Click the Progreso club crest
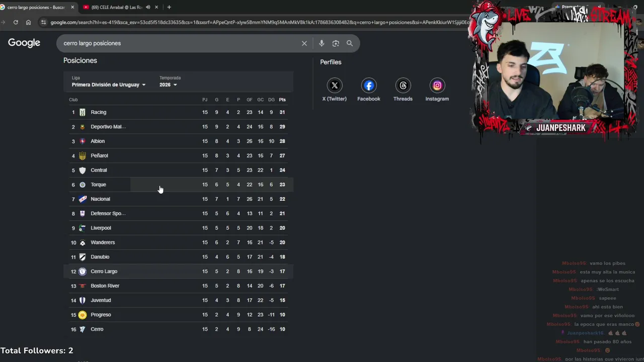 coord(83,315)
